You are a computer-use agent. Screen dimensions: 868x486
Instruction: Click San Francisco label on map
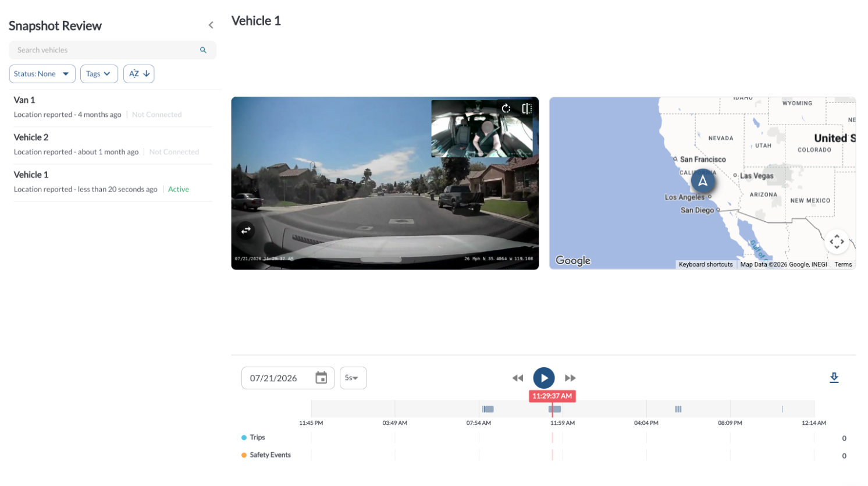tap(703, 159)
